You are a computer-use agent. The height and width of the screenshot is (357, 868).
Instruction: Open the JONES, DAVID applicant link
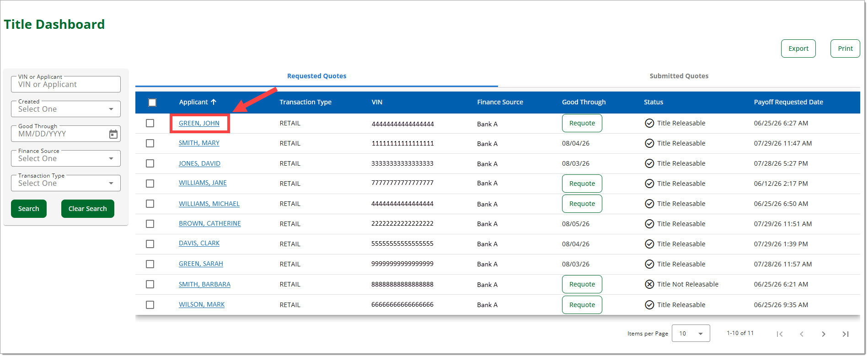199,163
